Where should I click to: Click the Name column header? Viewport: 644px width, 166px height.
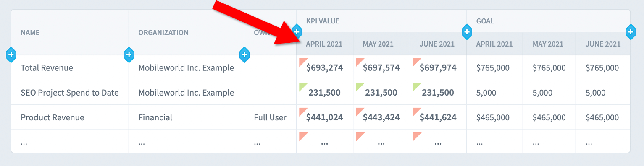click(30, 32)
